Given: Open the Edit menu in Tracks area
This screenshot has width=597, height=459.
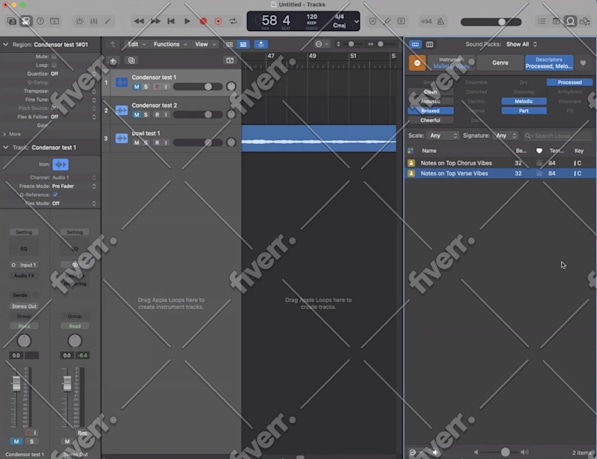Looking at the screenshot, I should (136, 45).
